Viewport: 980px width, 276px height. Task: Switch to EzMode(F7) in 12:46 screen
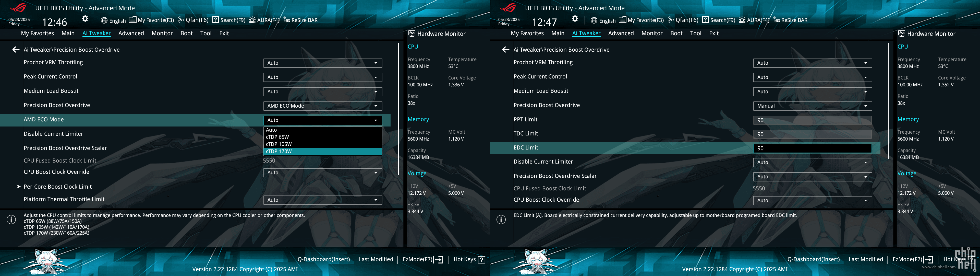point(423,259)
